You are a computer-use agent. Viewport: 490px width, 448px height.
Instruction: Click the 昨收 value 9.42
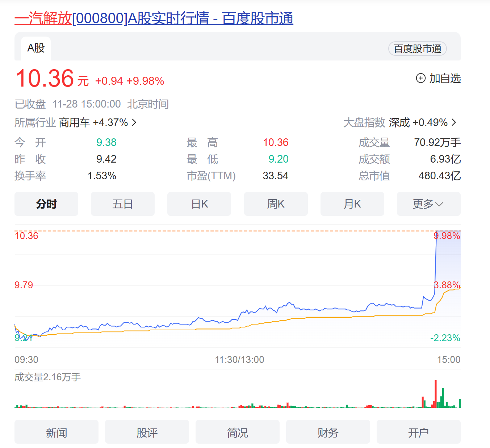[106, 159]
